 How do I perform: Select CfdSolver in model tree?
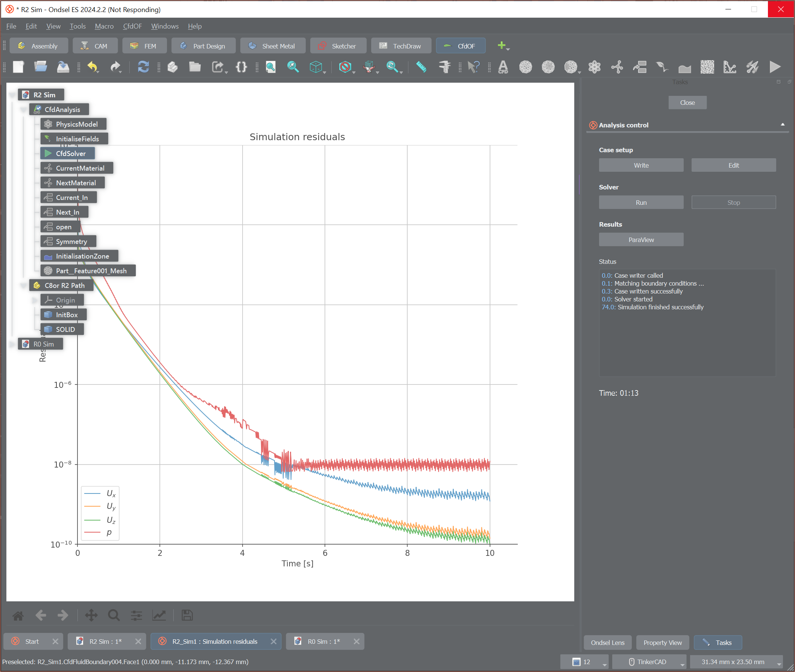pyautogui.click(x=70, y=153)
